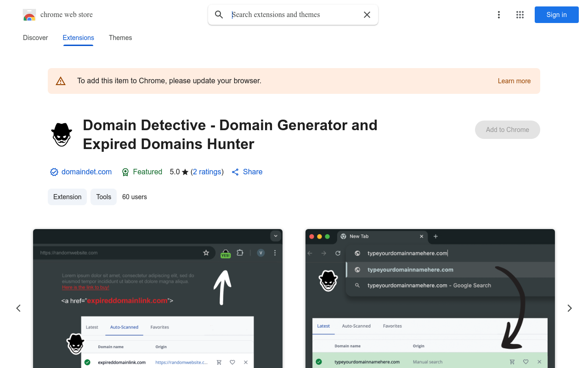Viewport: 588px width, 368px height.
Task: Open the first screenshot with Auto-Scanned tab
Action: tap(158, 299)
